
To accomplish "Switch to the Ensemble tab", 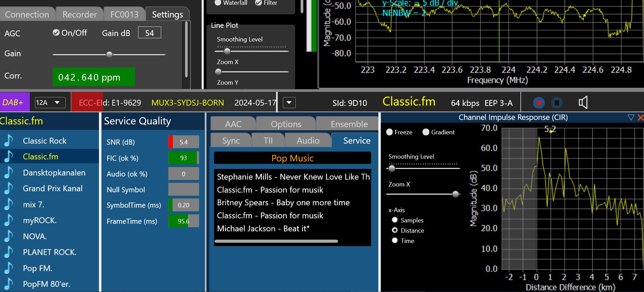I will click(x=349, y=124).
